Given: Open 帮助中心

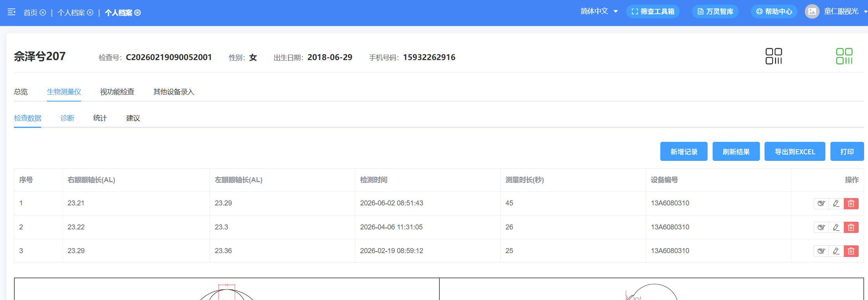Looking at the screenshot, I should (x=774, y=12).
